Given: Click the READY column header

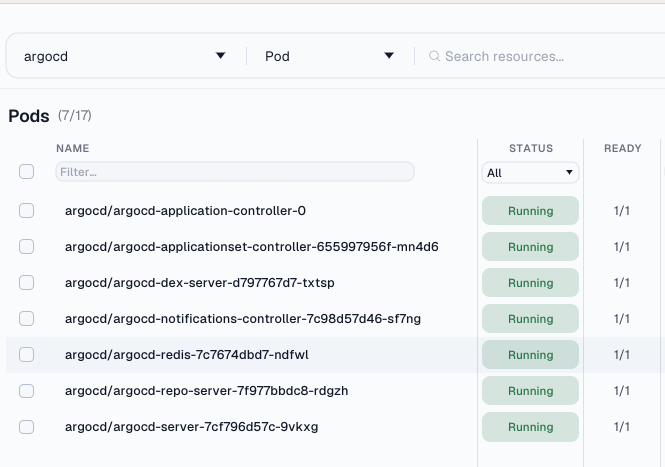Looking at the screenshot, I should (x=623, y=148).
